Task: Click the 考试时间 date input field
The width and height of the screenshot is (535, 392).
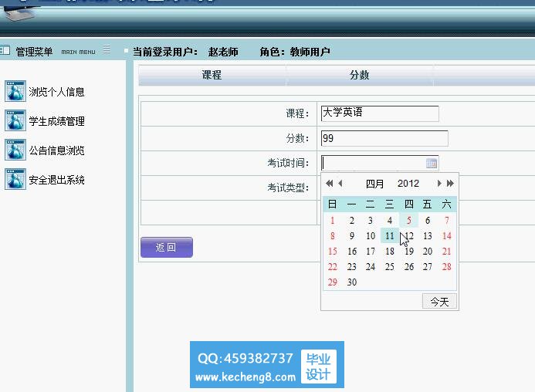Action: 380,164
